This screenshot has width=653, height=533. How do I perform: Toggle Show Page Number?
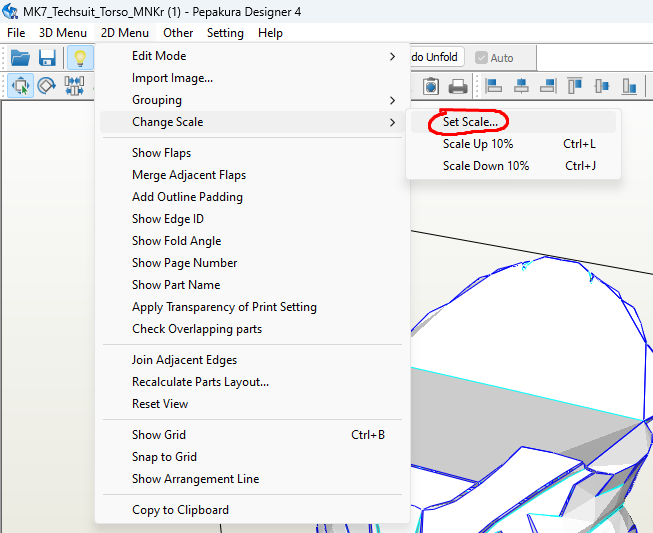click(x=252, y=263)
